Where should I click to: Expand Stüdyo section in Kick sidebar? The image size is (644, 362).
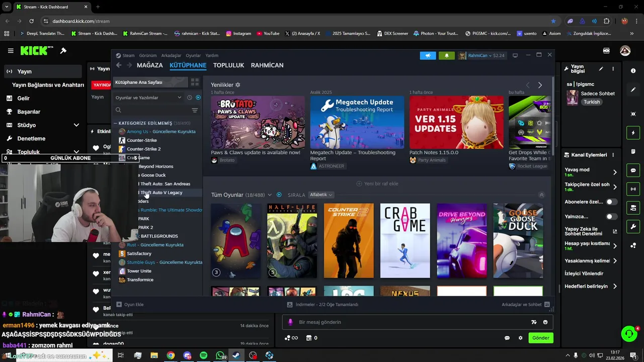(76, 125)
